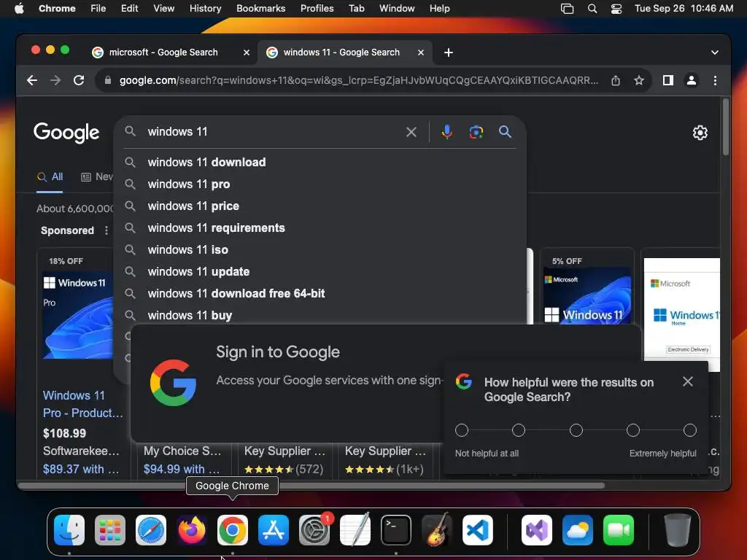Select suggestion windows 11 requirements
Viewport: 747px width, 560px height.
point(320,228)
